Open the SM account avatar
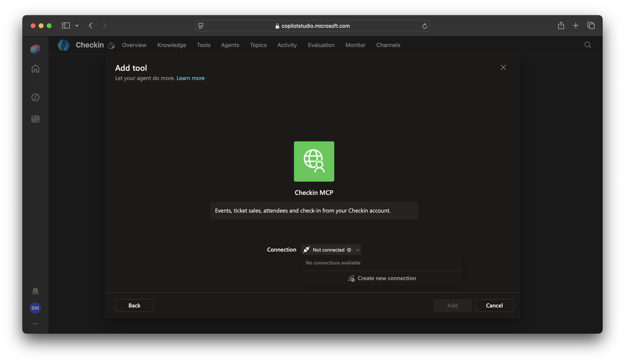This screenshot has width=625, height=364. pyautogui.click(x=35, y=308)
